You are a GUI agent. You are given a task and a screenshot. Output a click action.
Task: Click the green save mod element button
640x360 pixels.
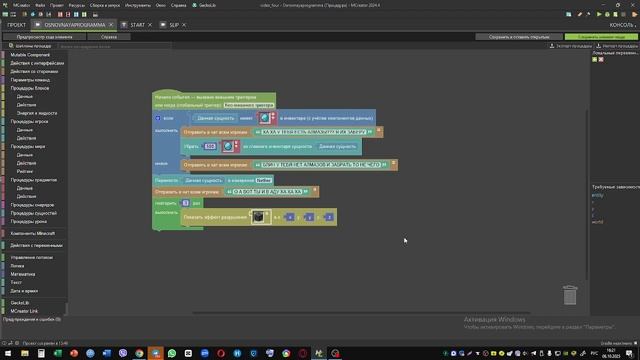click(601, 37)
